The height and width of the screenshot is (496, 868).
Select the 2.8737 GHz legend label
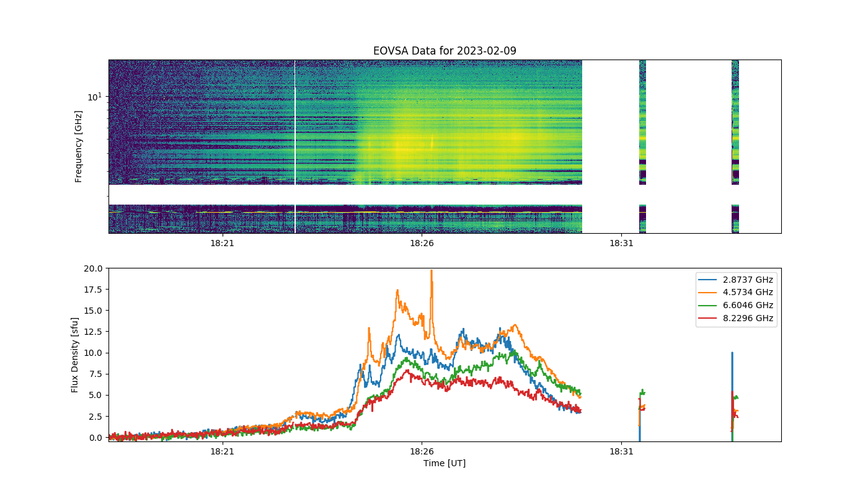click(748, 279)
